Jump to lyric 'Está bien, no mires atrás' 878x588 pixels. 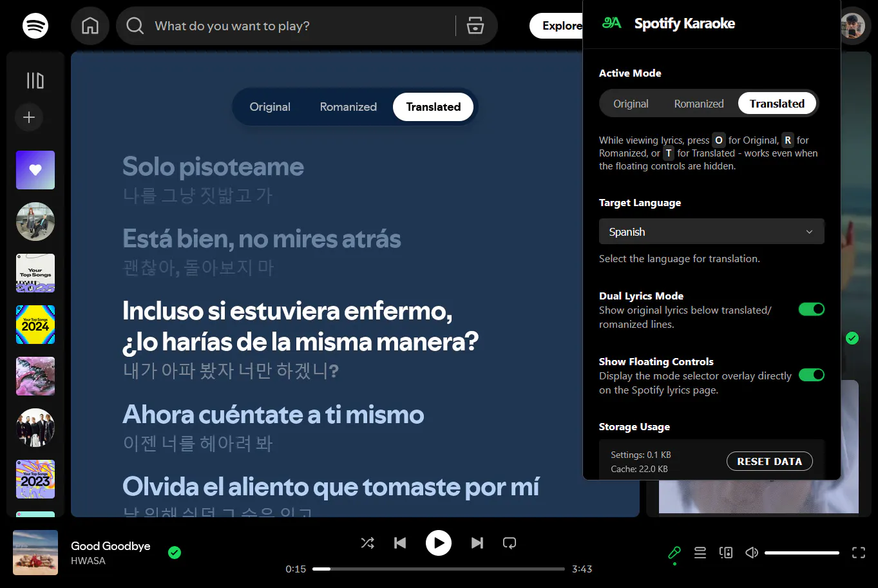click(x=262, y=239)
